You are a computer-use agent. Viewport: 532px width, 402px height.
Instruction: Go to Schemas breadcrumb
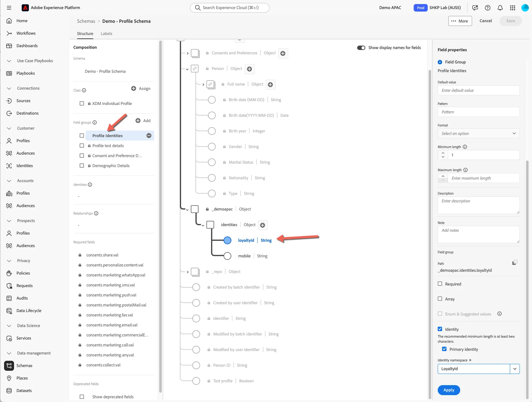point(86,21)
